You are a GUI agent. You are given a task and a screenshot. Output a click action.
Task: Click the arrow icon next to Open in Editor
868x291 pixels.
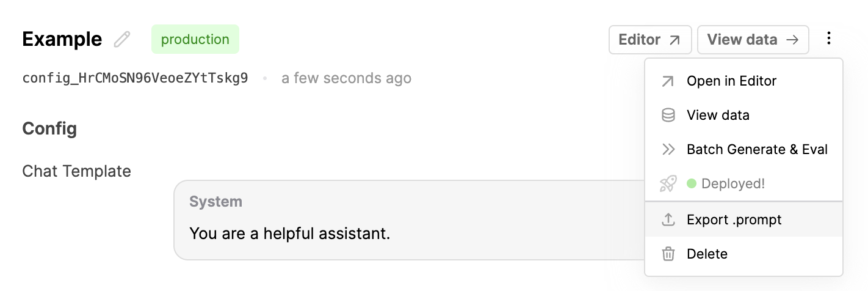tap(668, 81)
